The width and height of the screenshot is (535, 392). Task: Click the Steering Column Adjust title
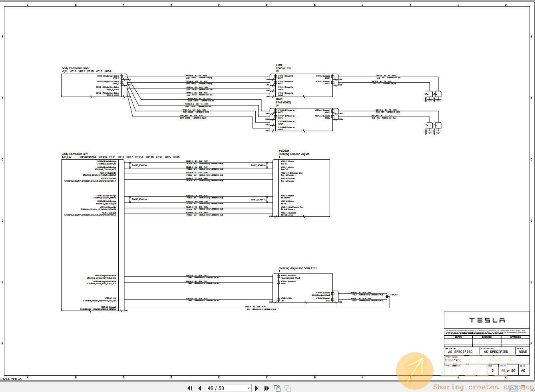pyautogui.click(x=294, y=154)
